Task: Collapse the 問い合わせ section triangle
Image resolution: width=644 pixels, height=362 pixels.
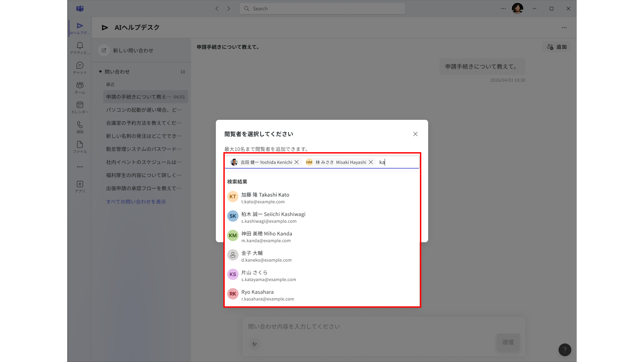Action: pos(100,72)
